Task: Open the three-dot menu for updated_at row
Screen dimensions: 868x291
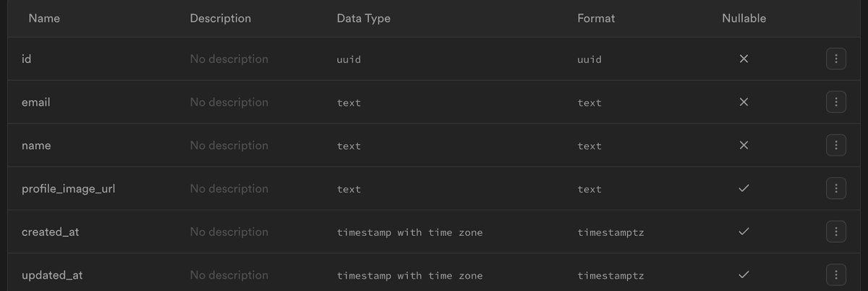Action: click(x=835, y=275)
